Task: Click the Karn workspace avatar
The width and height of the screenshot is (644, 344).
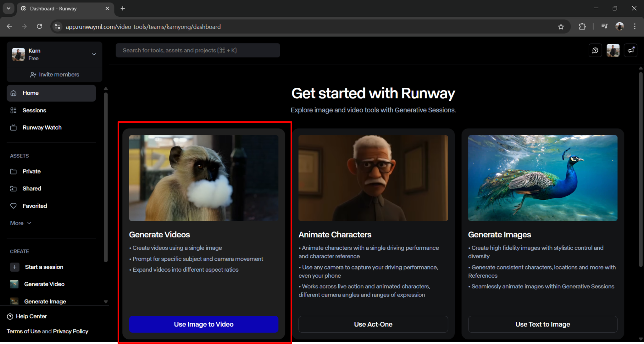Action: [18, 54]
